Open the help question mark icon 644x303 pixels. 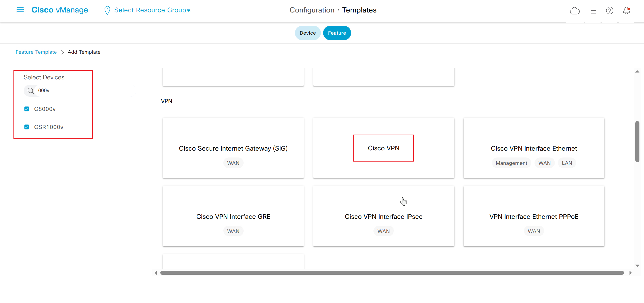609,11
